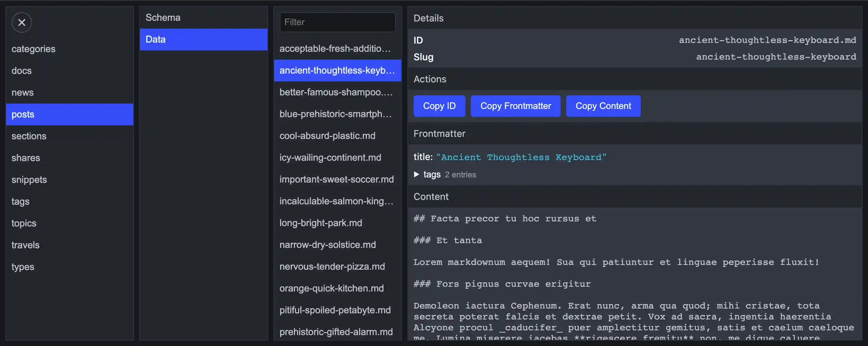868x346 pixels.
Task: Close the panel with the X icon
Action: click(22, 22)
